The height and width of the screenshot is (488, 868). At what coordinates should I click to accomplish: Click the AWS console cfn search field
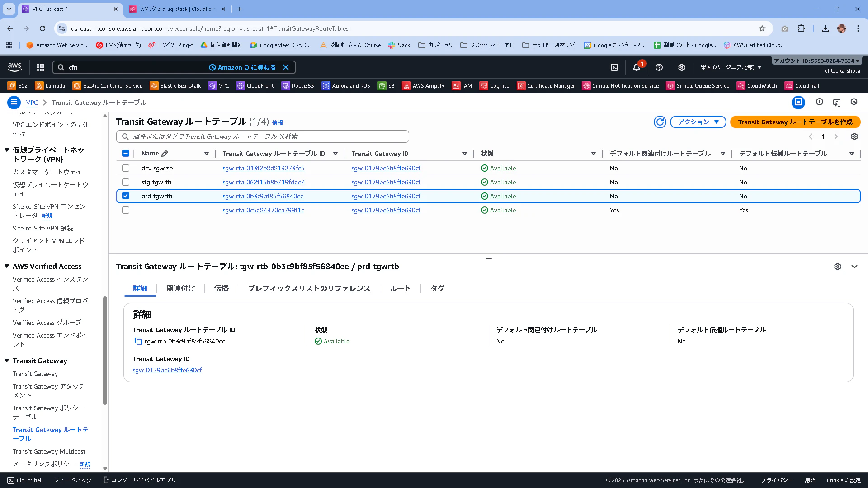pos(175,67)
